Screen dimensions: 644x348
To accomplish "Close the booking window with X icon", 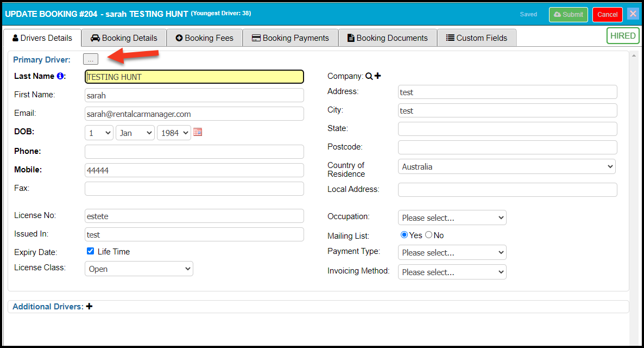I will click(x=633, y=14).
